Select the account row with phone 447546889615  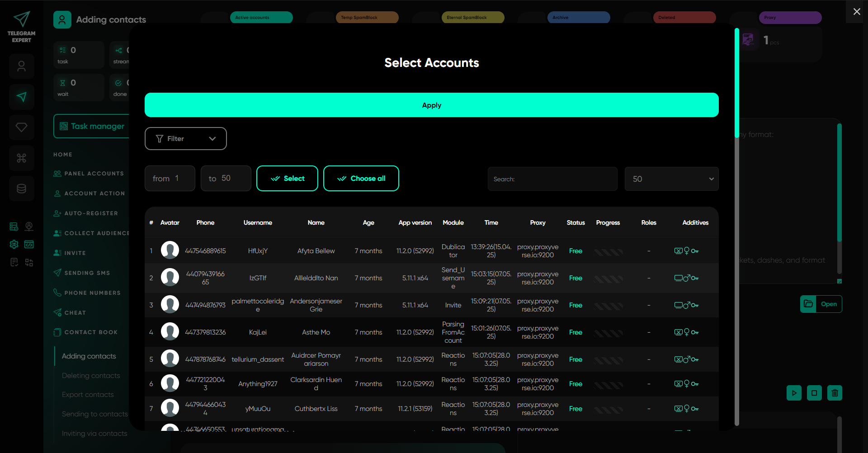click(x=205, y=251)
